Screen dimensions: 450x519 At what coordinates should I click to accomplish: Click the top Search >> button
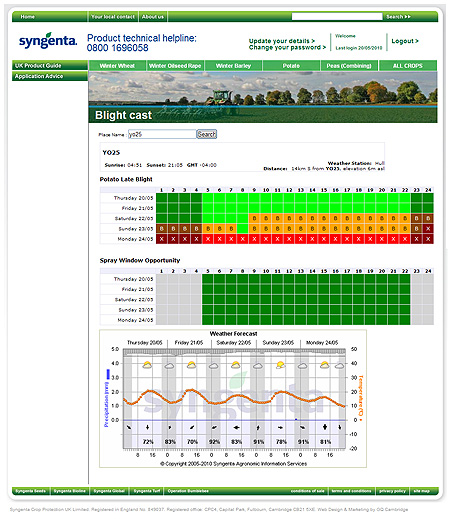click(x=398, y=17)
